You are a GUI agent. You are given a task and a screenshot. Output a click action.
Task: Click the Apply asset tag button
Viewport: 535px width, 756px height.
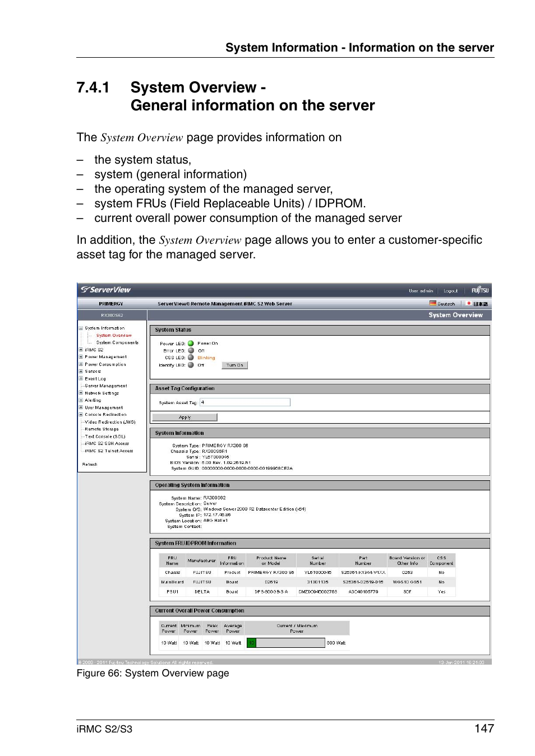click(x=185, y=418)
